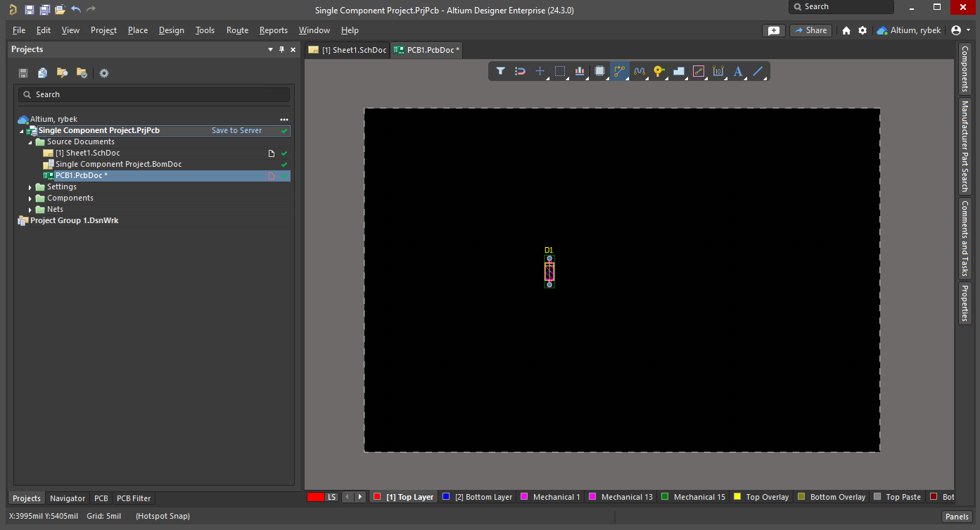This screenshot has width=980, height=530.
Task: Click the red LS layer set swatch
Action: [316, 497]
